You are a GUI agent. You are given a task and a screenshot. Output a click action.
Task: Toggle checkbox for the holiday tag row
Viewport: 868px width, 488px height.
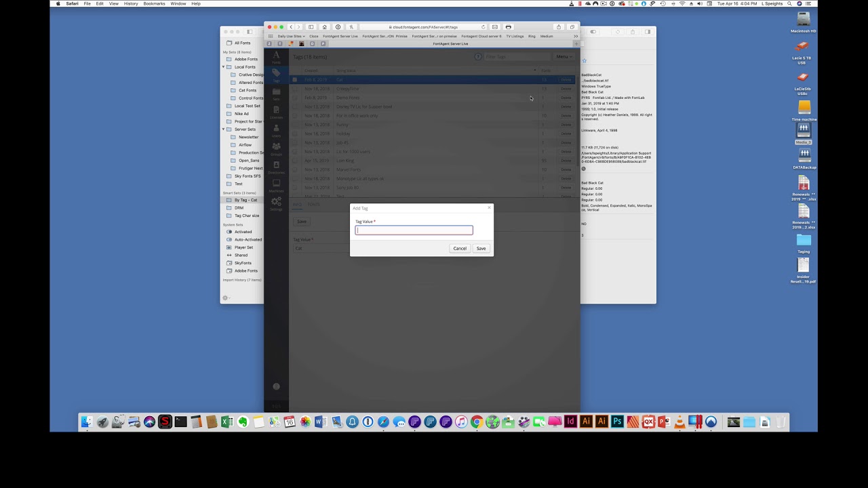pyautogui.click(x=295, y=134)
